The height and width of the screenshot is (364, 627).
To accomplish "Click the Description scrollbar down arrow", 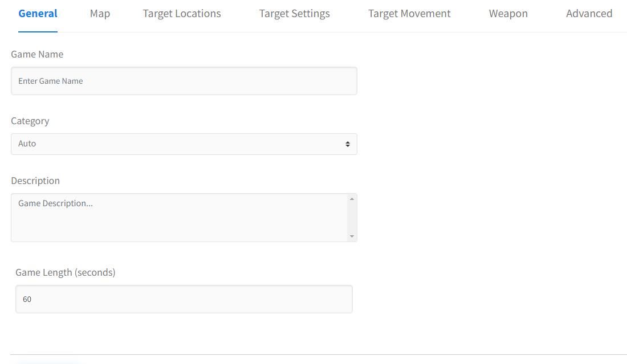I will (352, 236).
